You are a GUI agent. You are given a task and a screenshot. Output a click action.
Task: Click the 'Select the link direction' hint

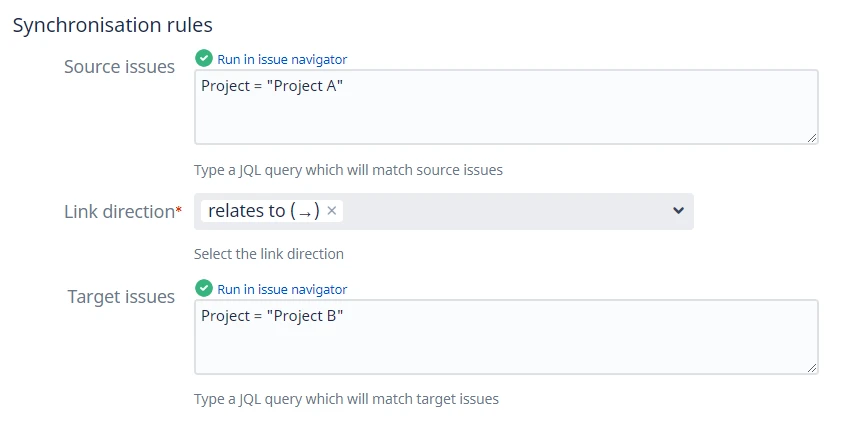(x=269, y=254)
